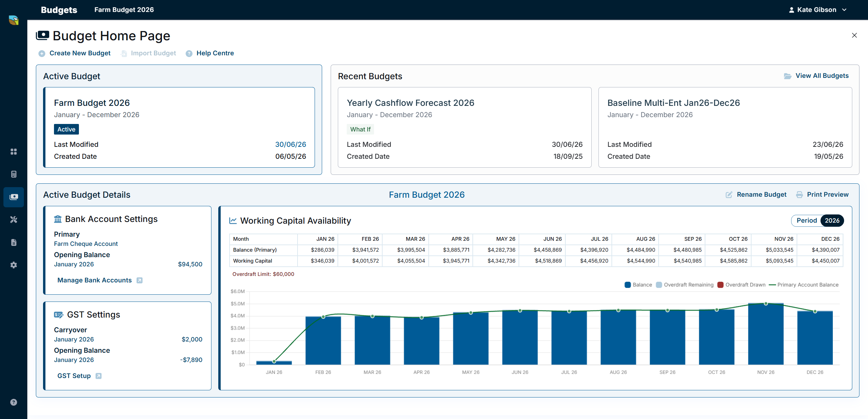
Task: Open the Help Centre link
Action: [215, 53]
